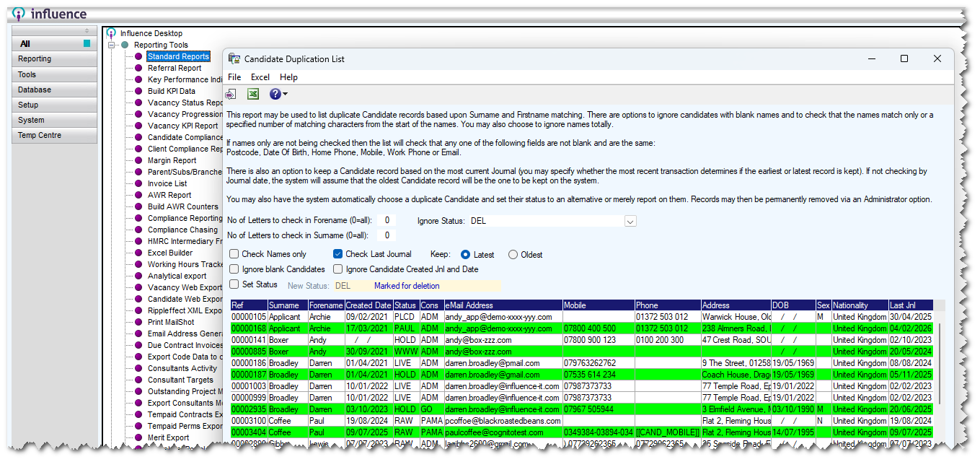Screen dimensions: 980x462
Task: Click the Influence Desktop root icon
Action: click(x=111, y=33)
